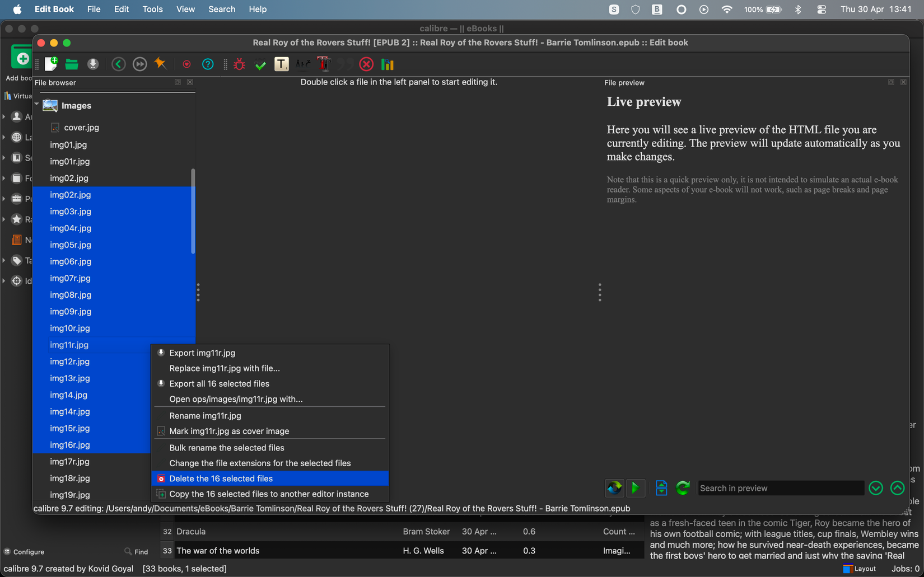The image size is (924, 577).
Task: Click the Bluetooth icon in menu bar
Action: (x=798, y=9)
